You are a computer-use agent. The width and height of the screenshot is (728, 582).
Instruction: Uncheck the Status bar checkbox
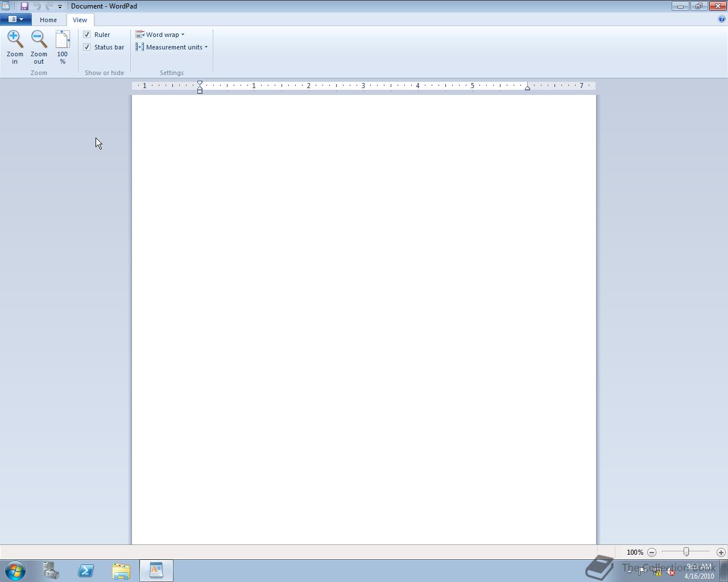coord(87,47)
